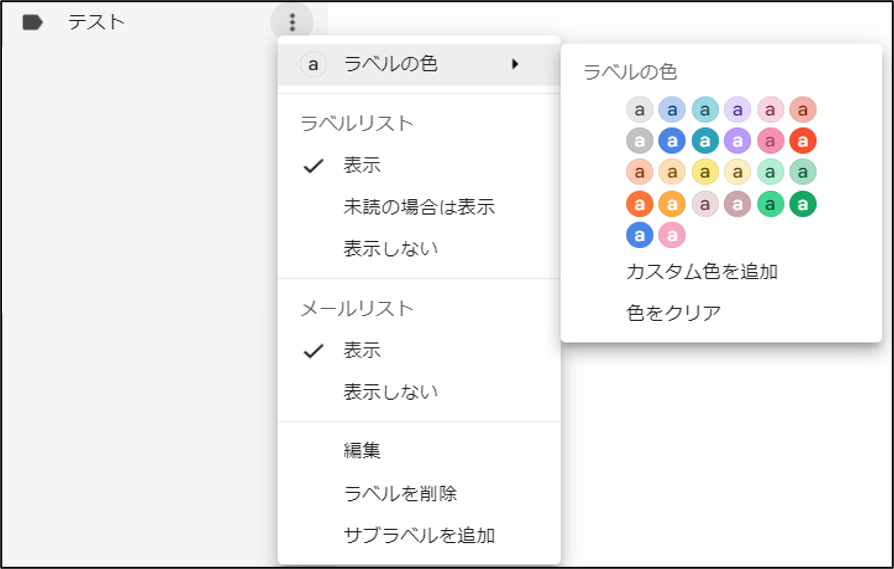
Task: Select 未読の場合は表示 option
Action: click(x=419, y=207)
